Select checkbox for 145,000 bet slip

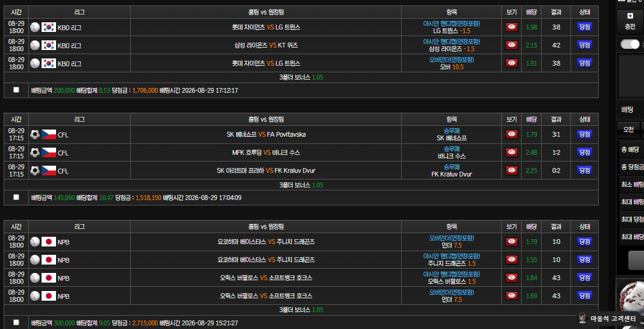[x=16, y=197]
